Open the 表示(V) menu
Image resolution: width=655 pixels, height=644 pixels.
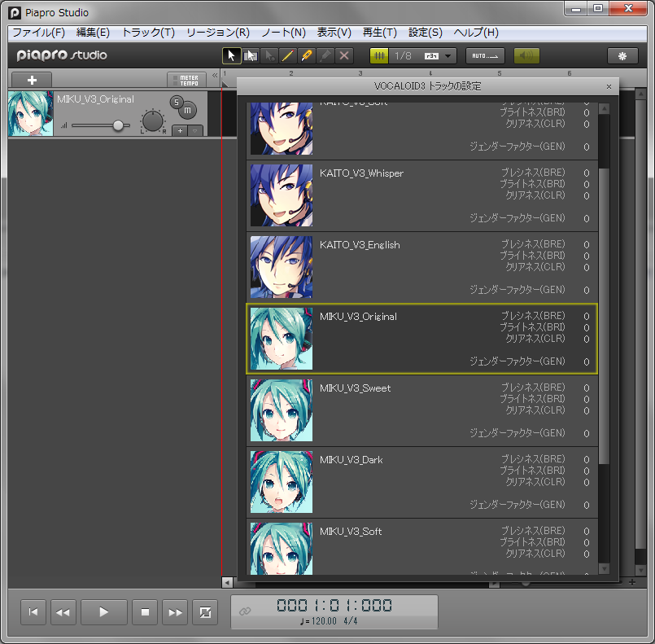pos(334,33)
